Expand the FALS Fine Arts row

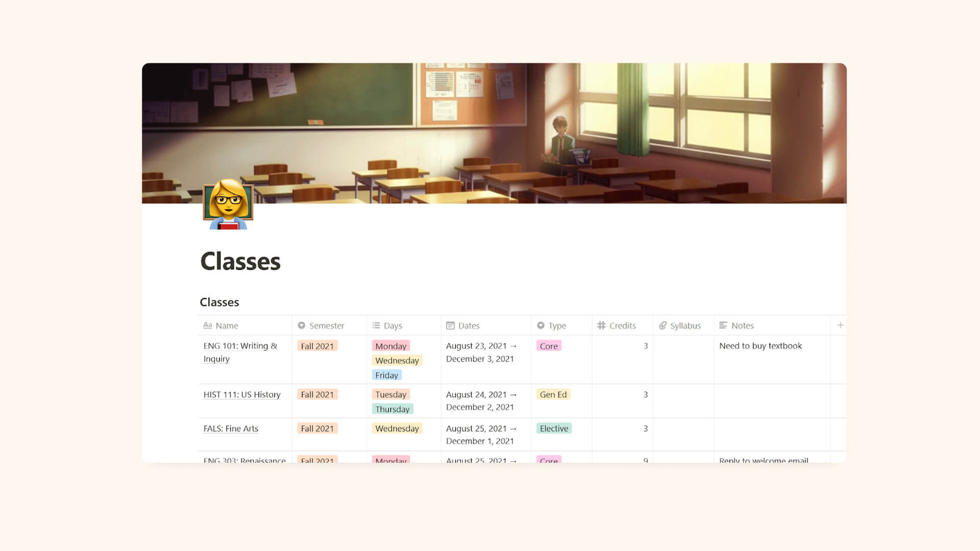coord(230,428)
